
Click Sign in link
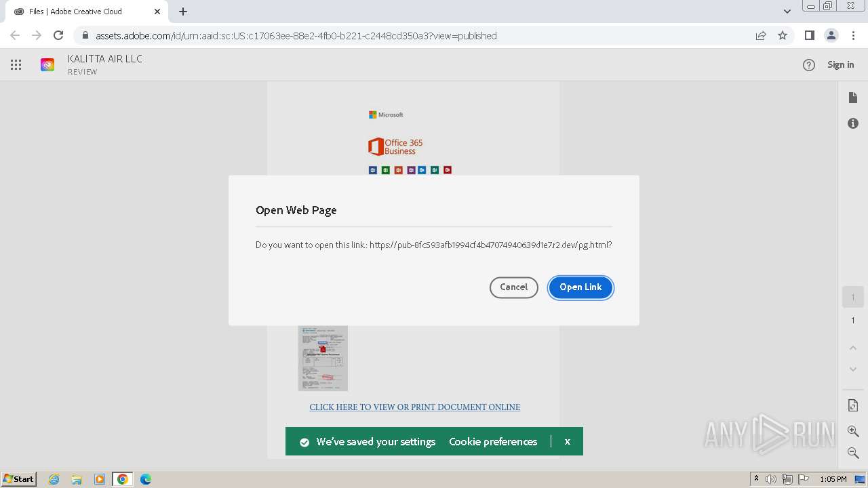coord(841,65)
